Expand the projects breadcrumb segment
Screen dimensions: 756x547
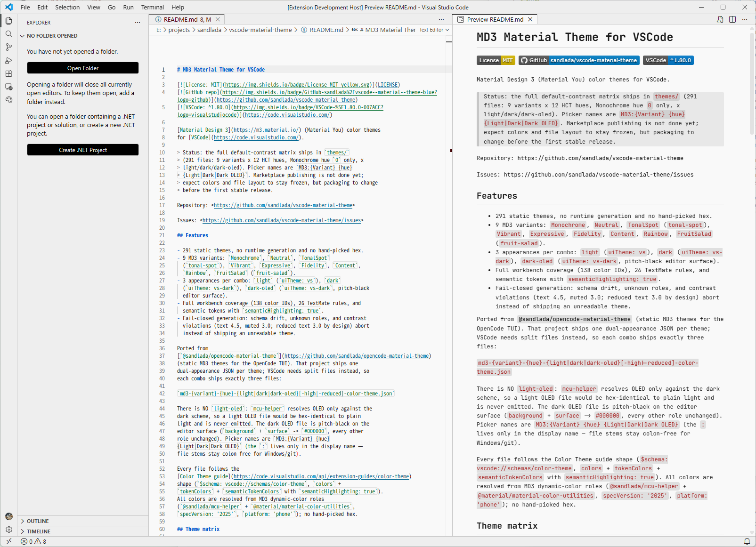pyautogui.click(x=179, y=30)
